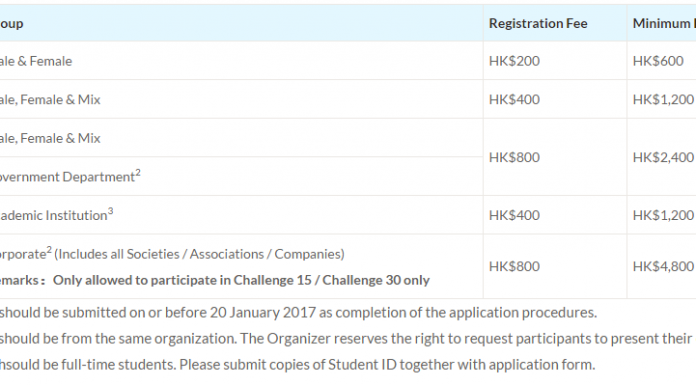Click the HK$4,800 minimum amount cell
This screenshot has height=385, width=696.
coord(663,266)
